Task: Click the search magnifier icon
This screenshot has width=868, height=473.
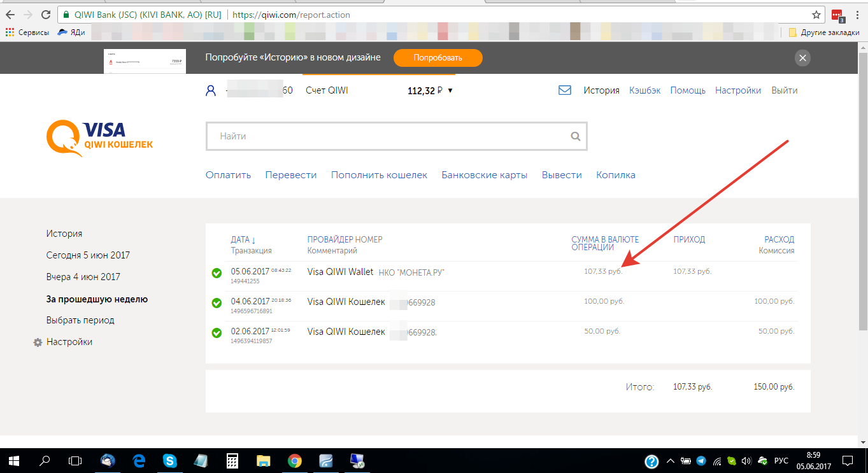Action: pyautogui.click(x=576, y=136)
